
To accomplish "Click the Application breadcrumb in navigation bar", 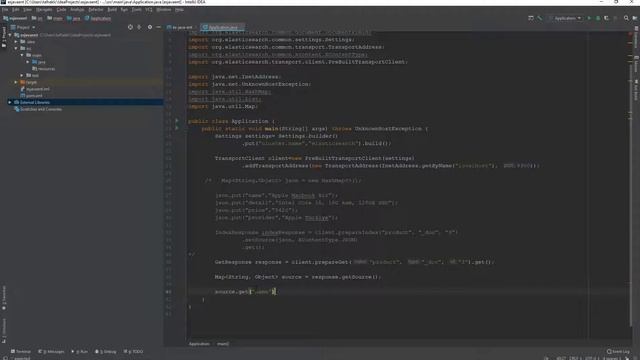I will point(98,18).
